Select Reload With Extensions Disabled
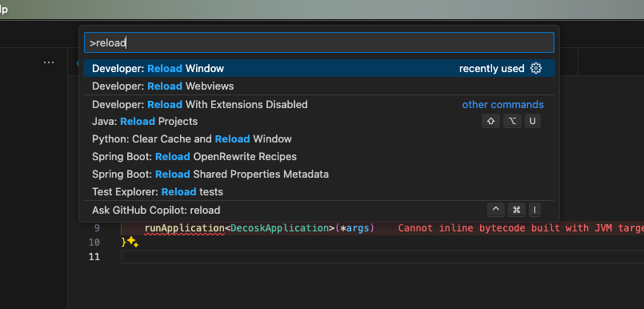644x309 pixels. (318, 104)
